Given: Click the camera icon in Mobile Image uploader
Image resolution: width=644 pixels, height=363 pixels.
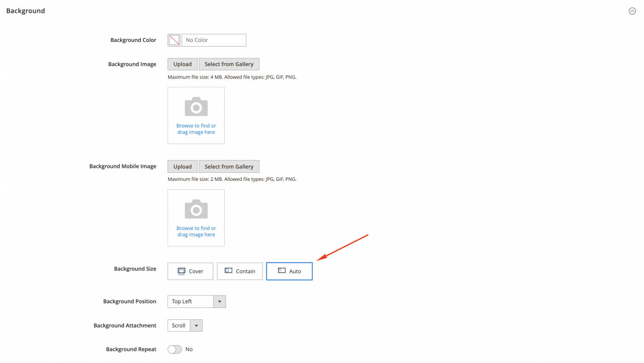Looking at the screenshot, I should coord(196,209).
